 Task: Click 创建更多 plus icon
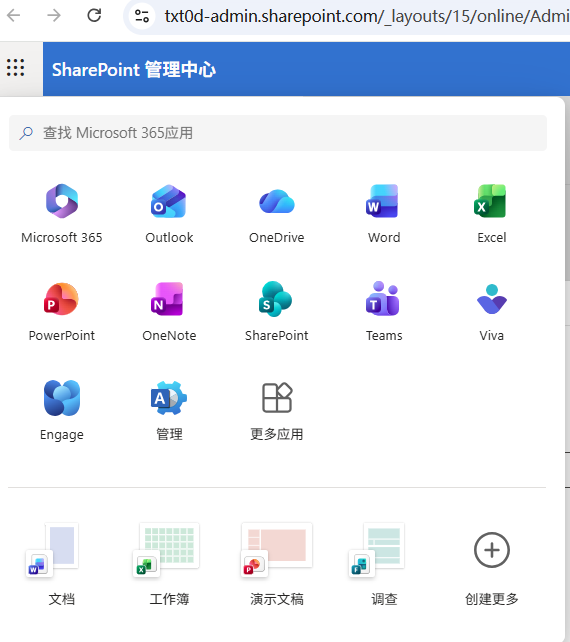[x=491, y=550]
